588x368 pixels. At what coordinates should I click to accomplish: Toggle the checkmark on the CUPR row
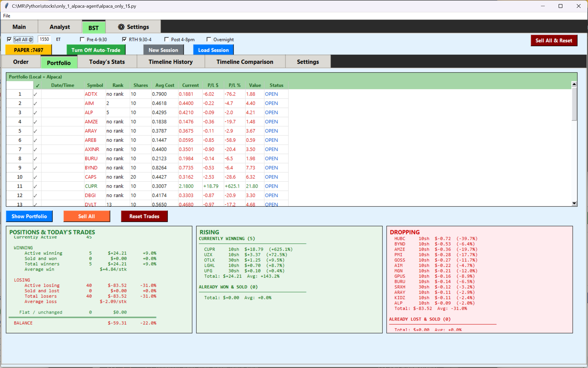tap(35, 186)
